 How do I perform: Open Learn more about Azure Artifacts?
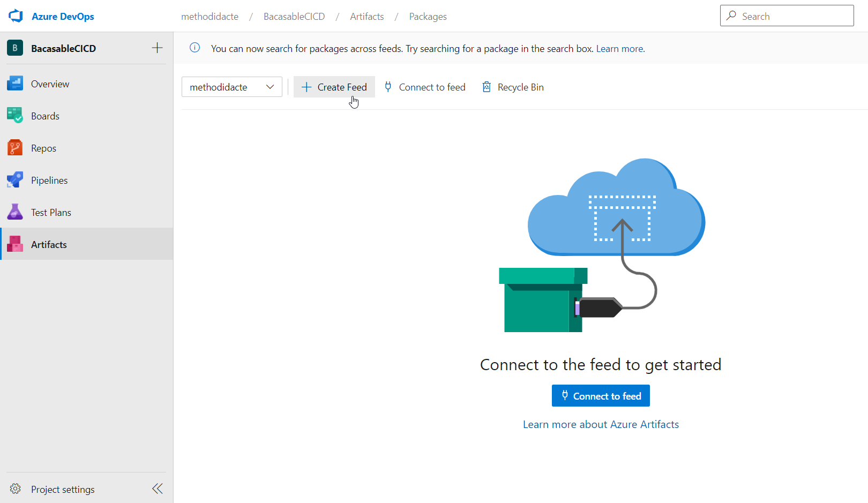[x=601, y=424]
